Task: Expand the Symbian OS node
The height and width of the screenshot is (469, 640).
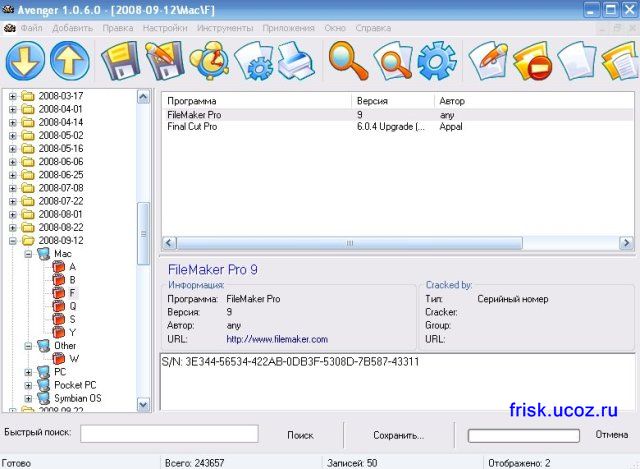Action: tap(28, 398)
